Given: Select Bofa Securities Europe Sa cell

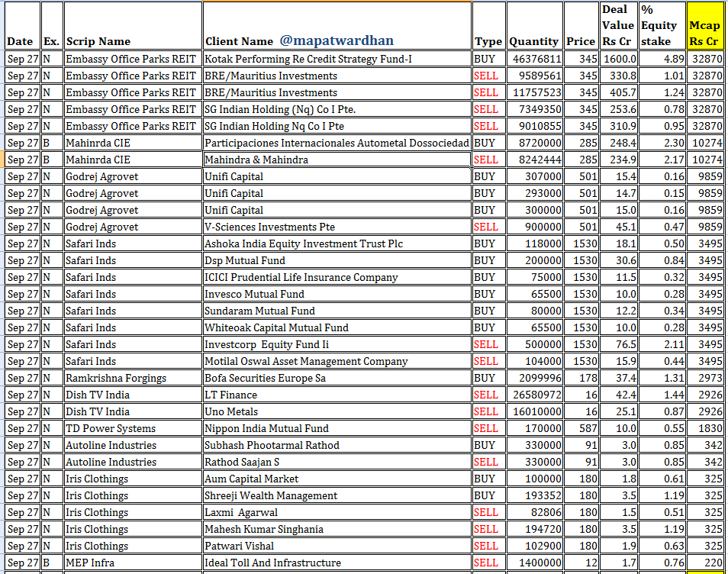Looking at the screenshot, I should [337, 378].
